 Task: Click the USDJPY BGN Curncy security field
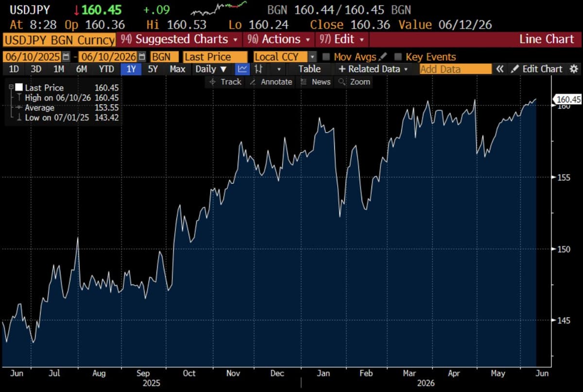coord(59,39)
